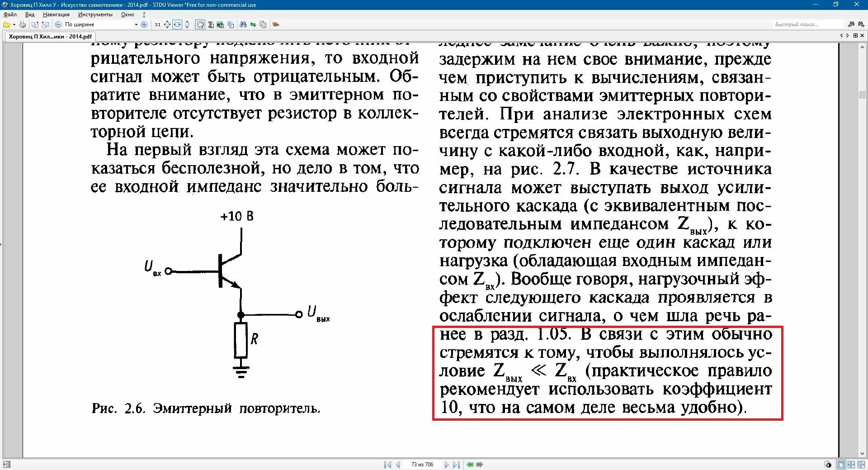Click the Быстрый поиск quick search field
Viewport: 868px width, 470px height.
point(807,24)
